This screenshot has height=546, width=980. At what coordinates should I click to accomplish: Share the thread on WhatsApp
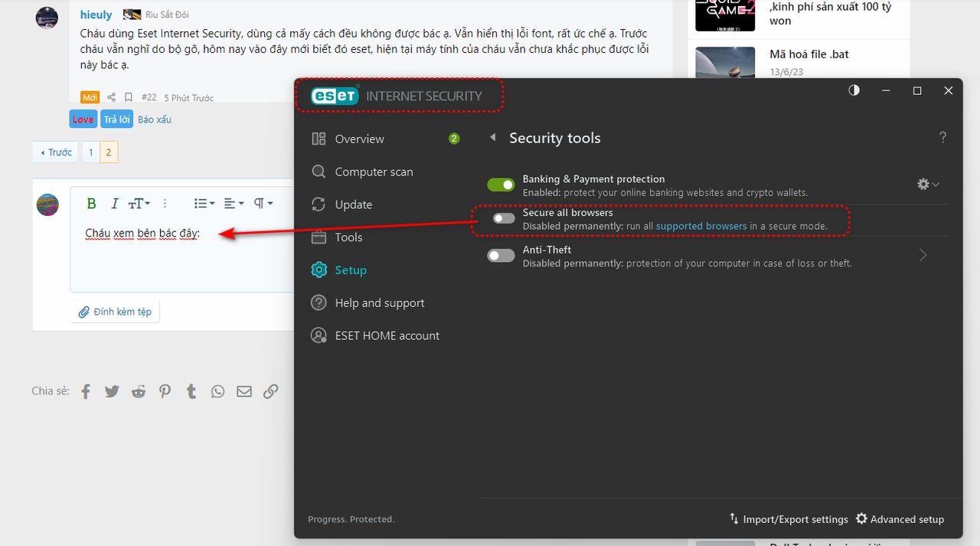coord(218,391)
